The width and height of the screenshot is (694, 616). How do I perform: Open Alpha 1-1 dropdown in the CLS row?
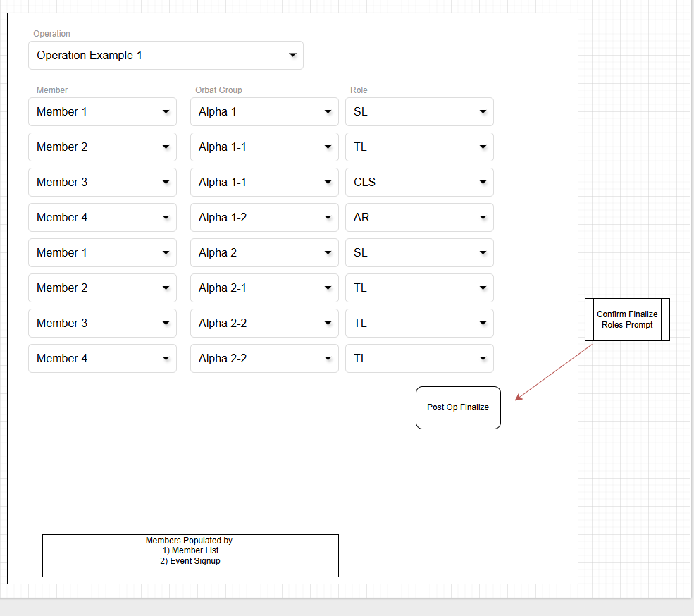(x=264, y=183)
